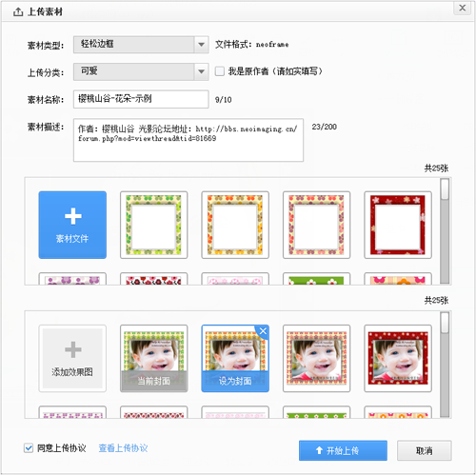Click the material files list scrollbar thumb
This screenshot has width=476, height=475.
click(x=445, y=189)
